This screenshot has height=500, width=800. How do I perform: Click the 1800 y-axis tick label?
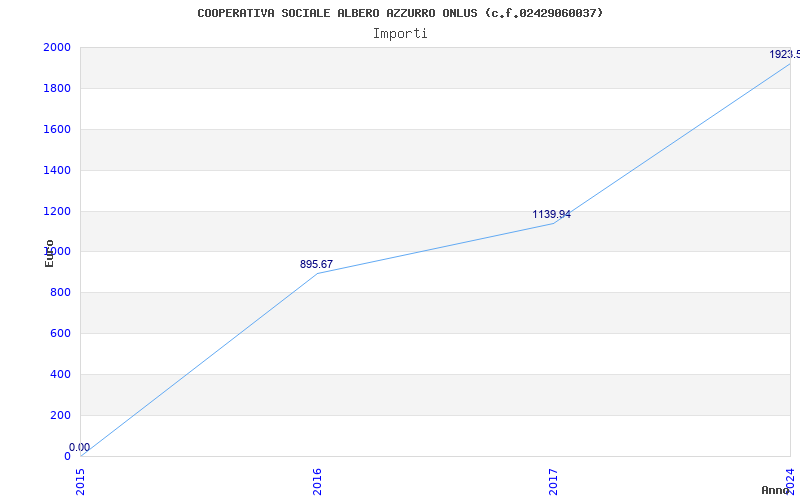(x=57, y=88)
